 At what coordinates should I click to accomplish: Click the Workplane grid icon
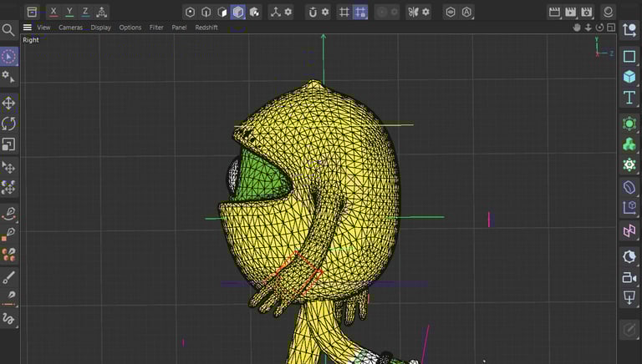pyautogui.click(x=344, y=12)
